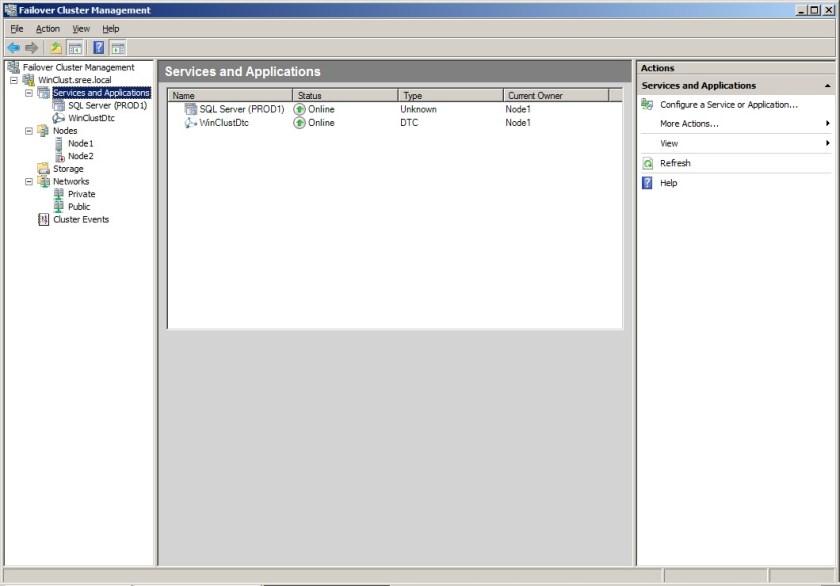Sort list by Current Owner column header
The width and height of the screenshot is (840, 586).
point(535,96)
